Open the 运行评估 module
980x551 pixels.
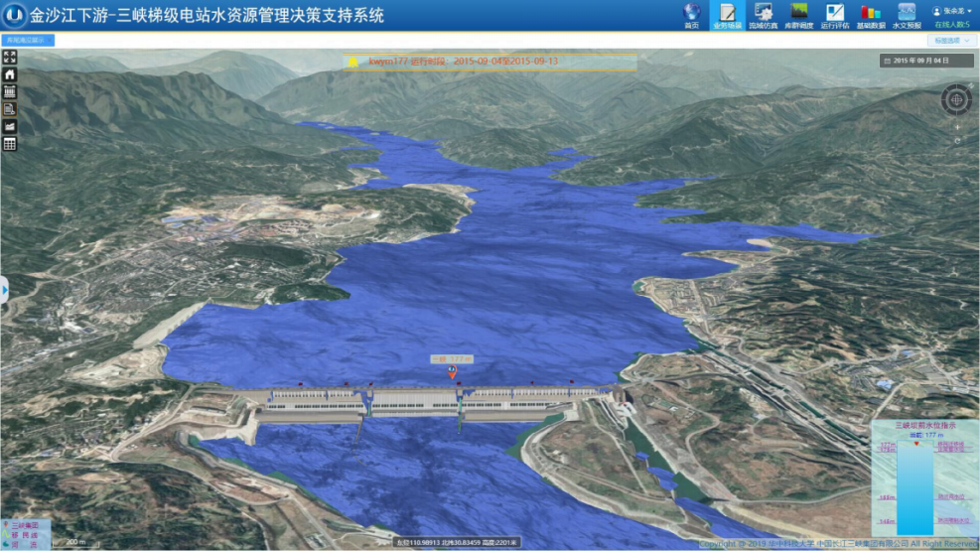(834, 14)
